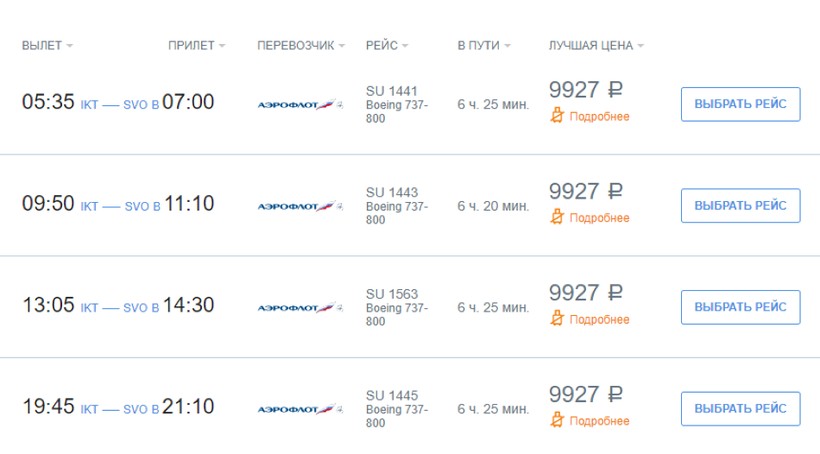Viewport: 820px width, 454px height.
Task: Sort by Лучшая цена column header
Action: click(x=596, y=46)
